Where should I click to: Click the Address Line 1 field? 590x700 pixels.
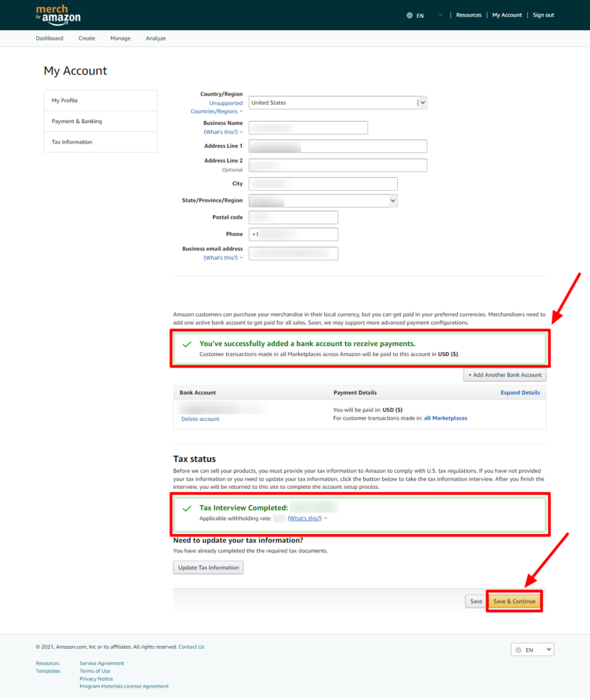(338, 146)
